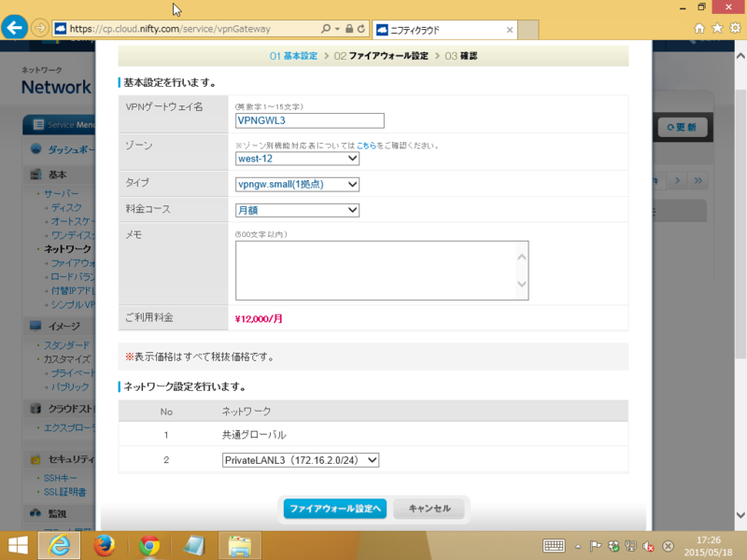Click the ディスク sidebar link

tap(66, 207)
